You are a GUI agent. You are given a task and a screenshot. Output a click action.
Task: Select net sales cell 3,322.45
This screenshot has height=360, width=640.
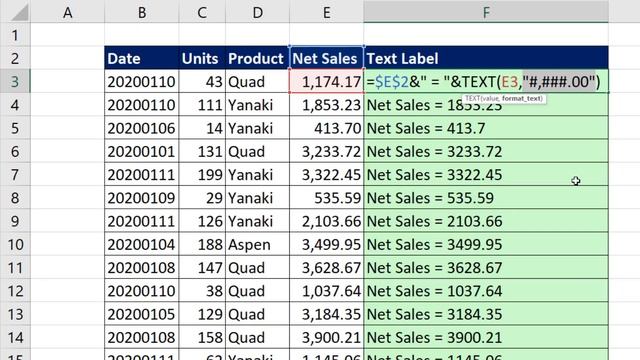click(x=327, y=175)
